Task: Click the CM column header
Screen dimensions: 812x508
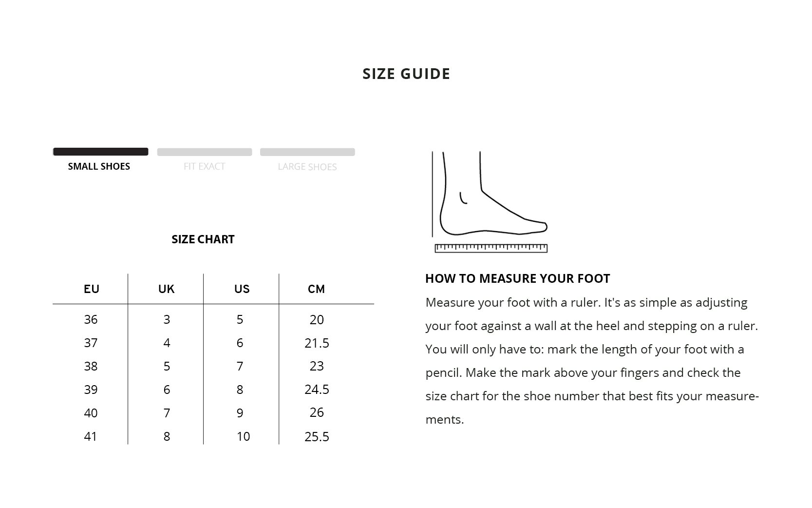Action: click(316, 289)
